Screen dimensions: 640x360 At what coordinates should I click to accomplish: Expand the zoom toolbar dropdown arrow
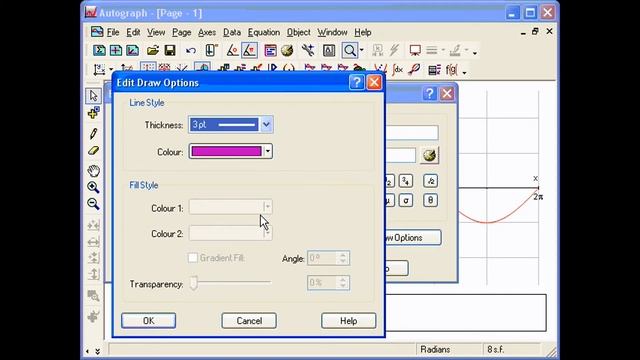pos(362,51)
